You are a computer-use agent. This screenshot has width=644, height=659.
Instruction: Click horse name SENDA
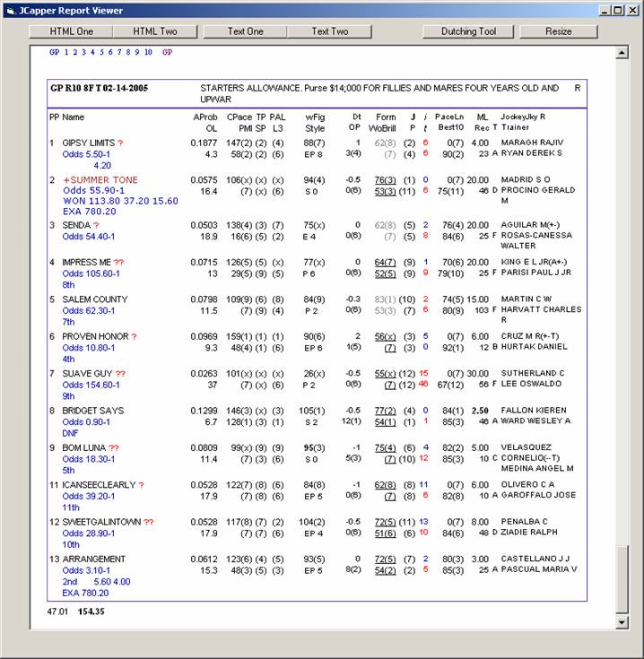(x=76, y=225)
